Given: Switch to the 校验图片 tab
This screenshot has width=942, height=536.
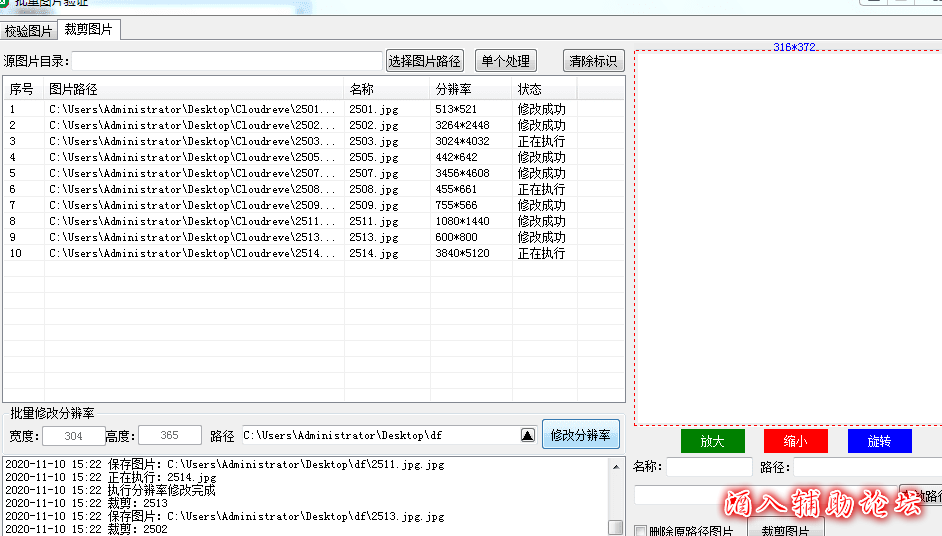Looking at the screenshot, I should 29,31.
